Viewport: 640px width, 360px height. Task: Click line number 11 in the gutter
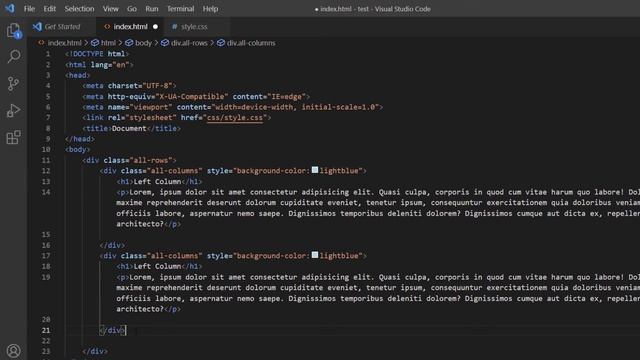point(46,160)
